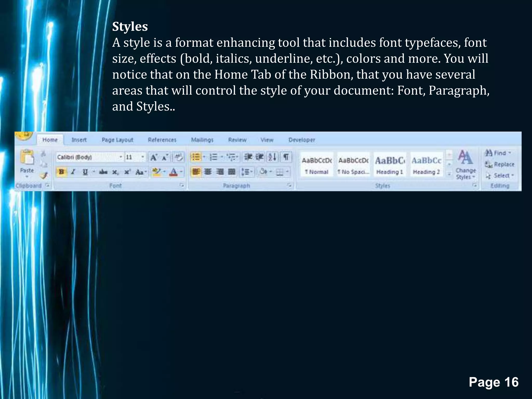
Task: Select the Format Painter brush
Action: 44,176
